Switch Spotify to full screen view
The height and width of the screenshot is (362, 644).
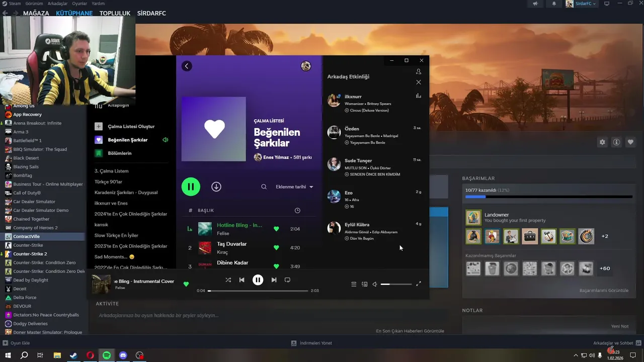pyautogui.click(x=418, y=284)
